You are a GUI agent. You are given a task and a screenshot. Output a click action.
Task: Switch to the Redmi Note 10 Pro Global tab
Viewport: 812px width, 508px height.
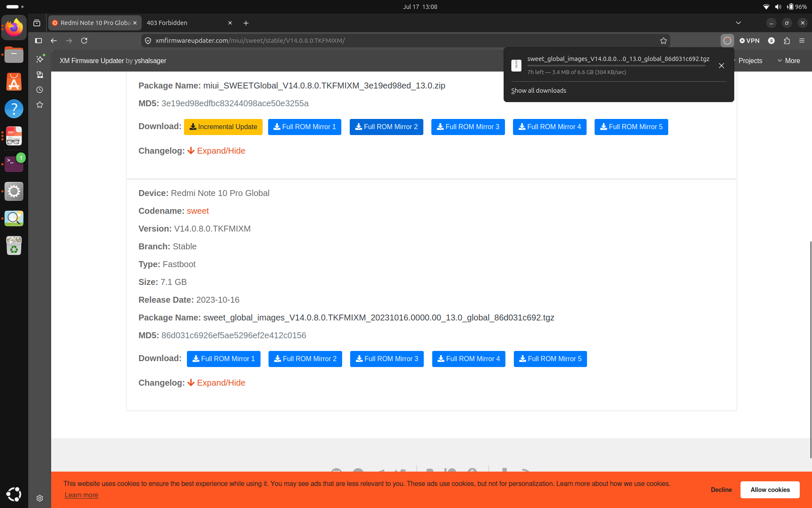point(94,23)
